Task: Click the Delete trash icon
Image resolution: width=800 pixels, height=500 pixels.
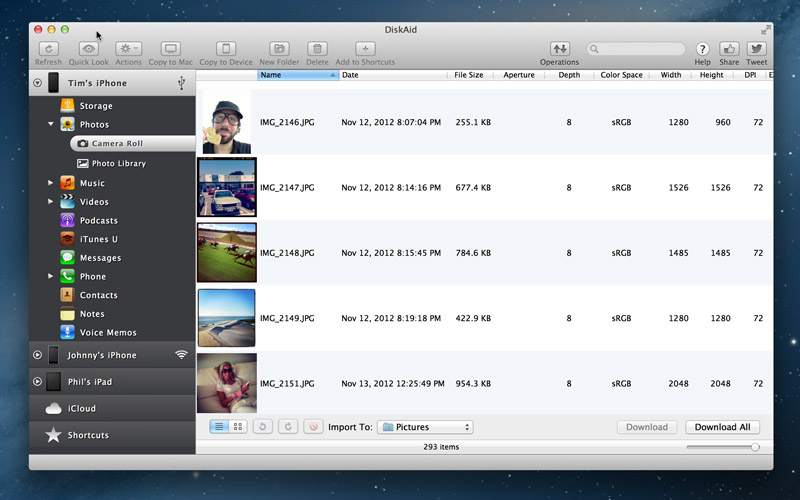Action: pos(317,49)
